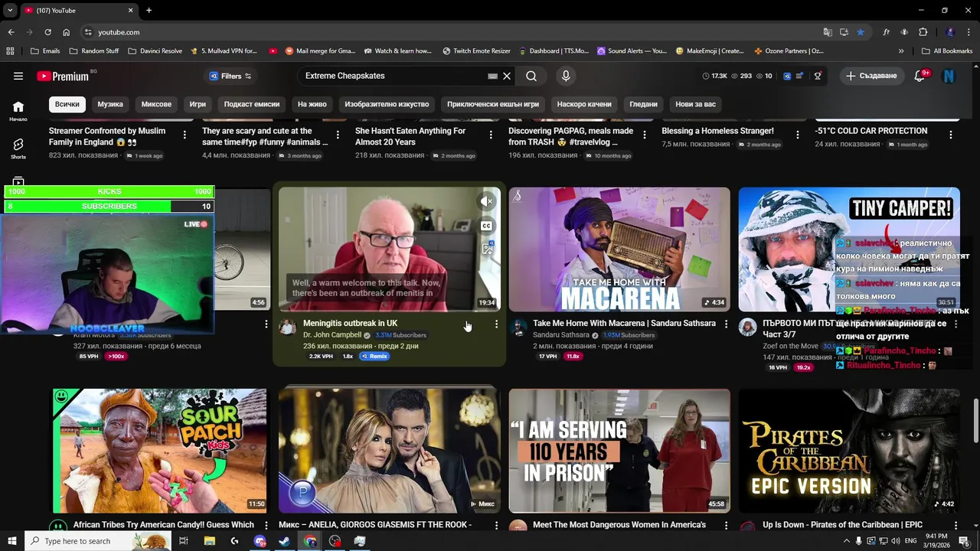Image resolution: width=980 pixels, height=551 pixels.
Task: Start voice search with the microphone
Action: pos(566,76)
